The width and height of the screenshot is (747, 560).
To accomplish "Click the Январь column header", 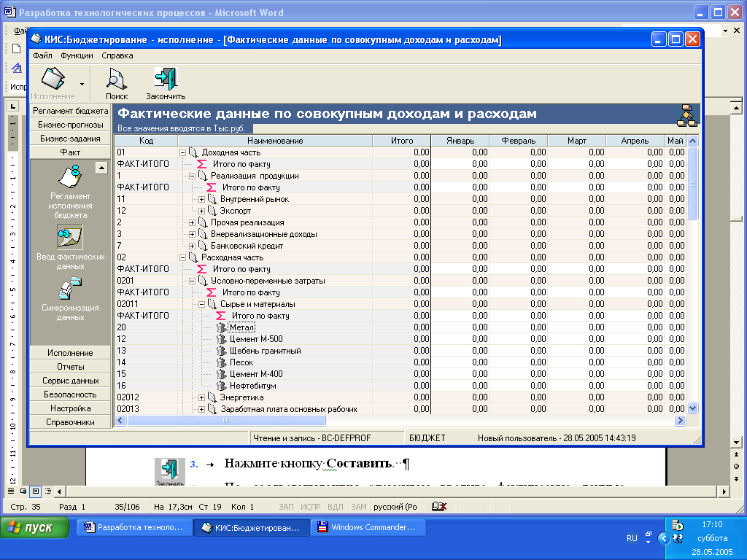I will 460,141.
